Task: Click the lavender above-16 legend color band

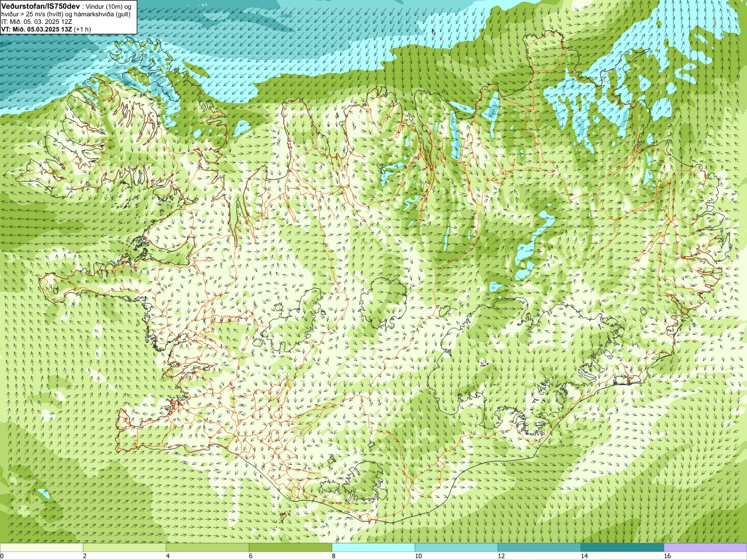Action: pos(706,548)
